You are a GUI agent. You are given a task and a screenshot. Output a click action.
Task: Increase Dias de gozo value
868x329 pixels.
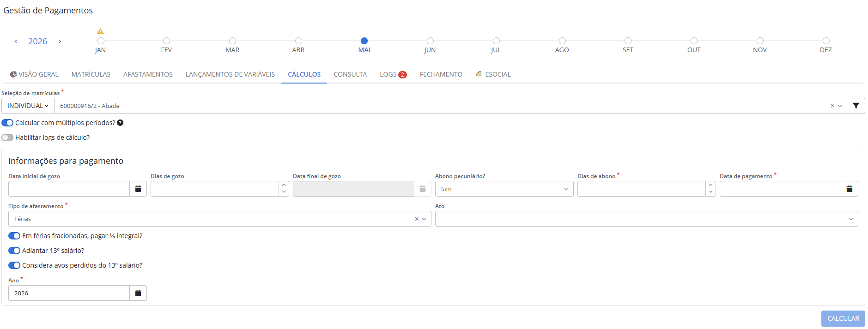[x=284, y=185]
